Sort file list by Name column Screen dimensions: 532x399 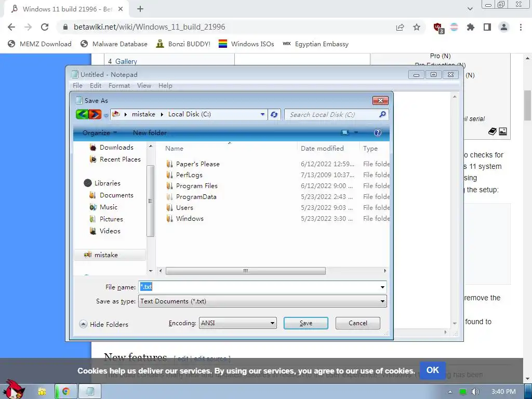174,148
